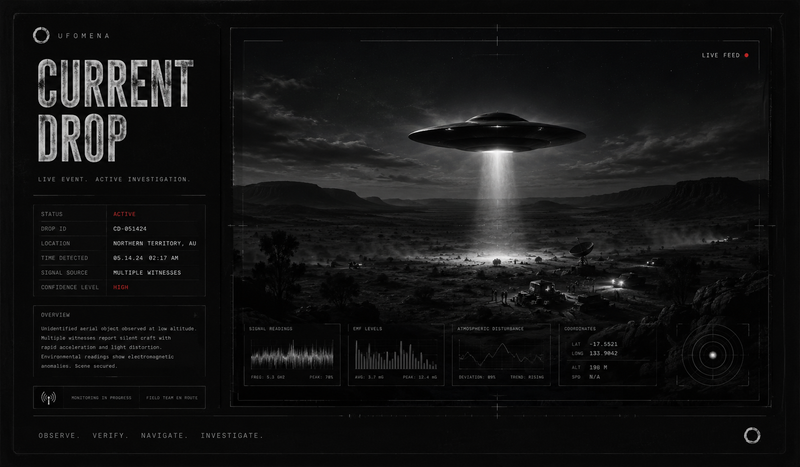Click the FREQ: 5.3 GHz reading
This screenshot has height=467, width=800.
(268, 377)
